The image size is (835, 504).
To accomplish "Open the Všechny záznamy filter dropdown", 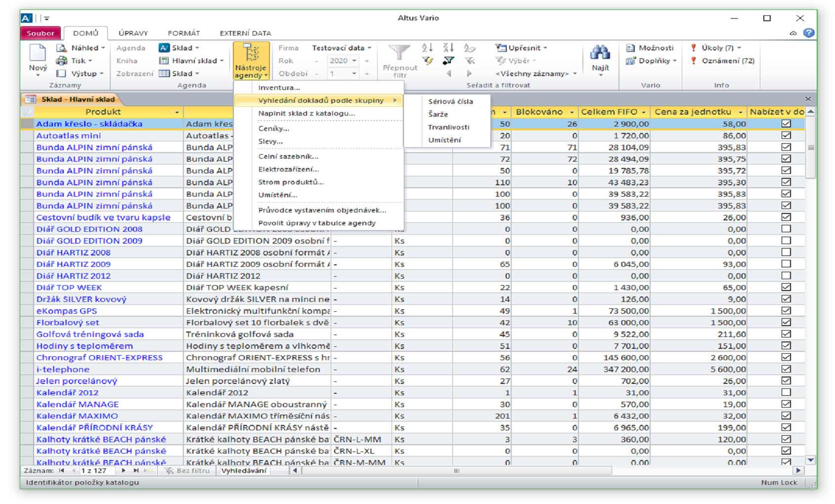I will [536, 74].
